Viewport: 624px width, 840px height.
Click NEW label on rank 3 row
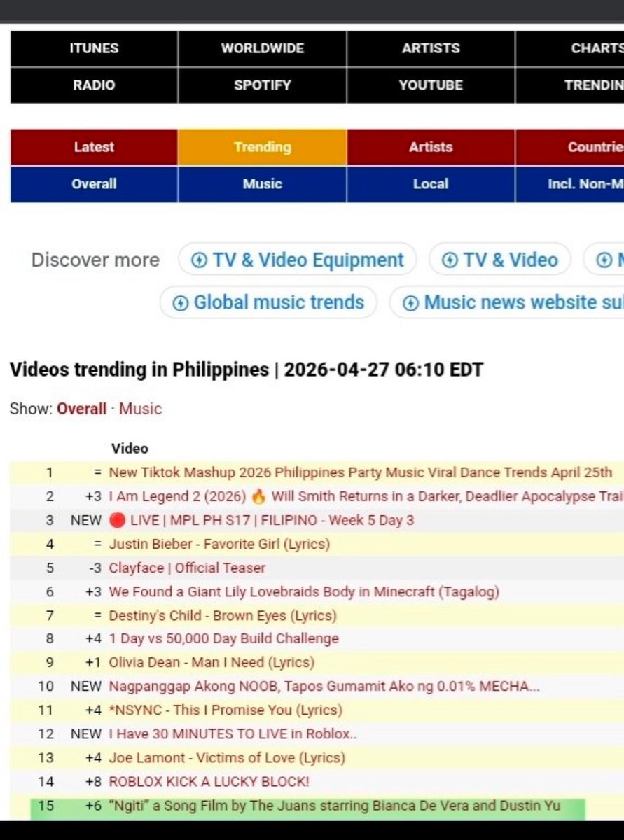click(86, 520)
